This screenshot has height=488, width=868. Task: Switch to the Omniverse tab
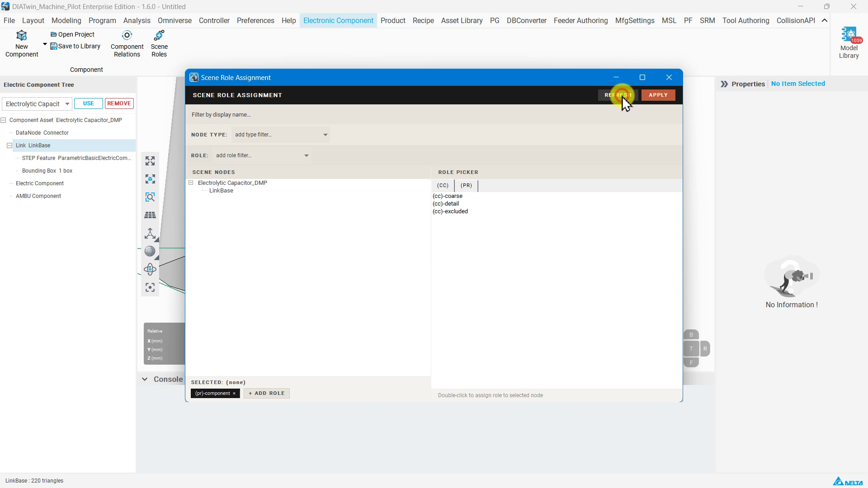(x=175, y=21)
